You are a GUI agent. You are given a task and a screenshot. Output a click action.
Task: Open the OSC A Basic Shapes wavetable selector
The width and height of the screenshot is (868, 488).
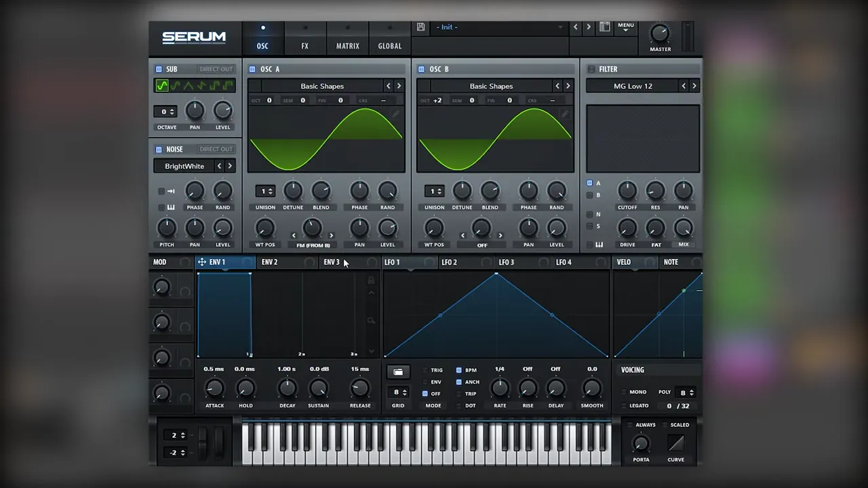click(322, 86)
